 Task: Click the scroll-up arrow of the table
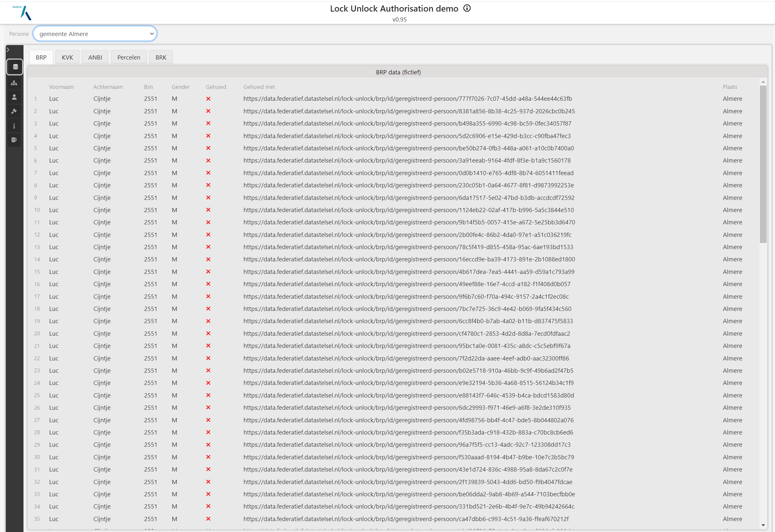pyautogui.click(x=763, y=82)
